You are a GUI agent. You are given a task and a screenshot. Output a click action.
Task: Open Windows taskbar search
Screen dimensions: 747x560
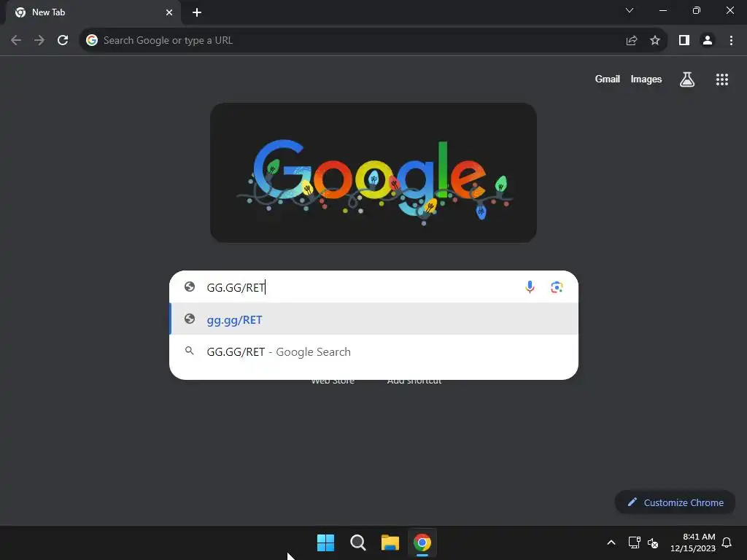[x=357, y=542]
